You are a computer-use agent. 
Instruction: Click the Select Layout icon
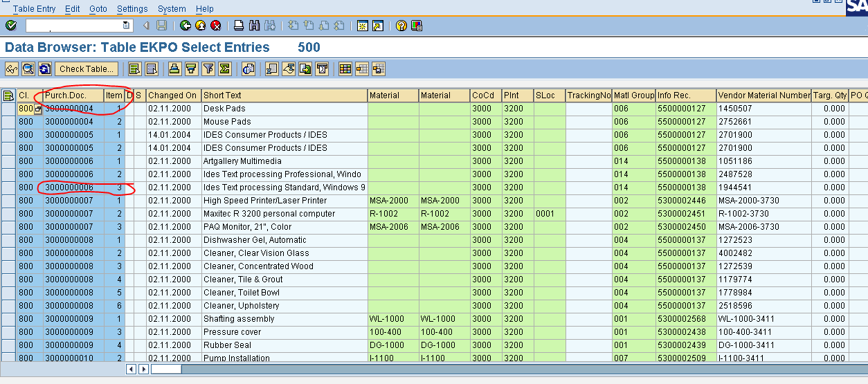361,69
